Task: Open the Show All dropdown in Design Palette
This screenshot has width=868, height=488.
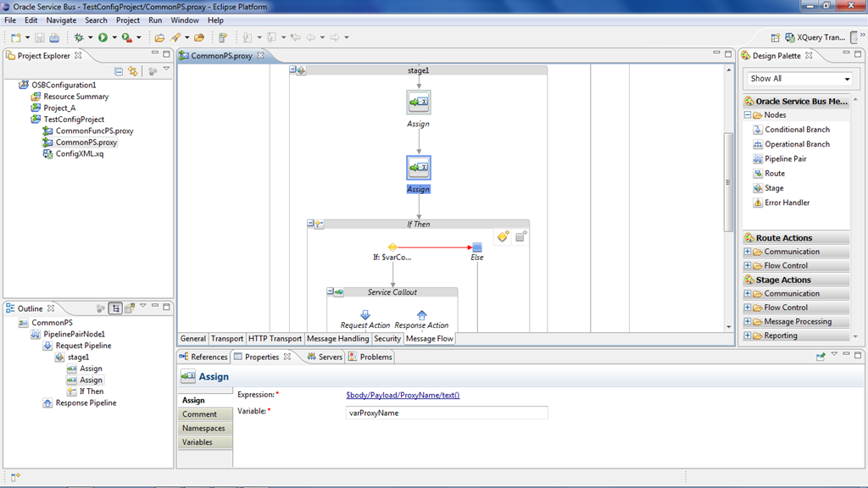Action: (x=799, y=79)
